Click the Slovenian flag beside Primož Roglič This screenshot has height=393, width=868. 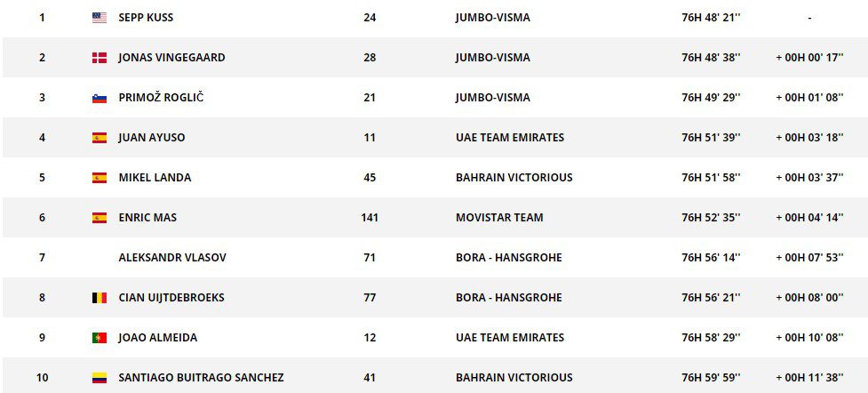(100, 98)
